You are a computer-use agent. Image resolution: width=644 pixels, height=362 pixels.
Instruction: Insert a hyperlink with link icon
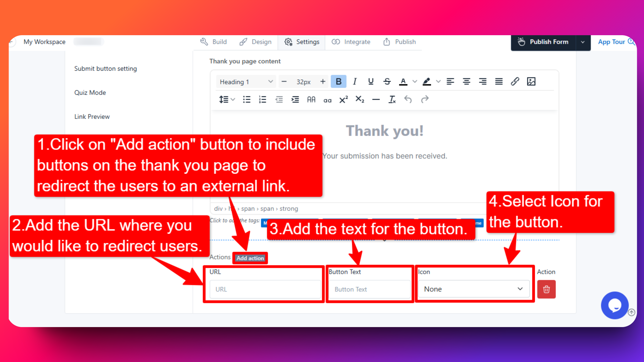coord(515,81)
